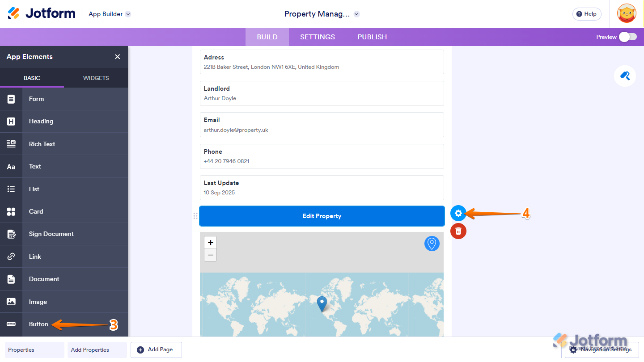
Task: Select the Heading element icon
Action: coord(11,121)
